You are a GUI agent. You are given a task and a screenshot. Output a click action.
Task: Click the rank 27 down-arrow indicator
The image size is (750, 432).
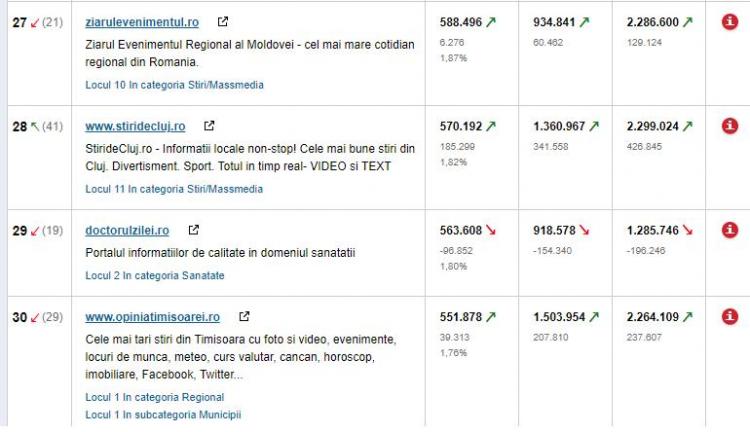pyautogui.click(x=35, y=22)
